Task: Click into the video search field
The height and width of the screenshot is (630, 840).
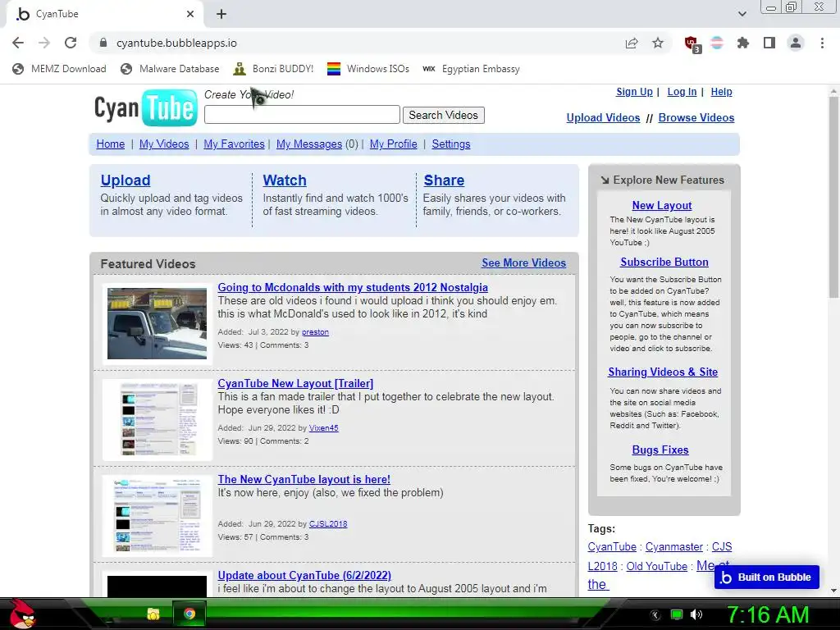Action: pos(302,115)
